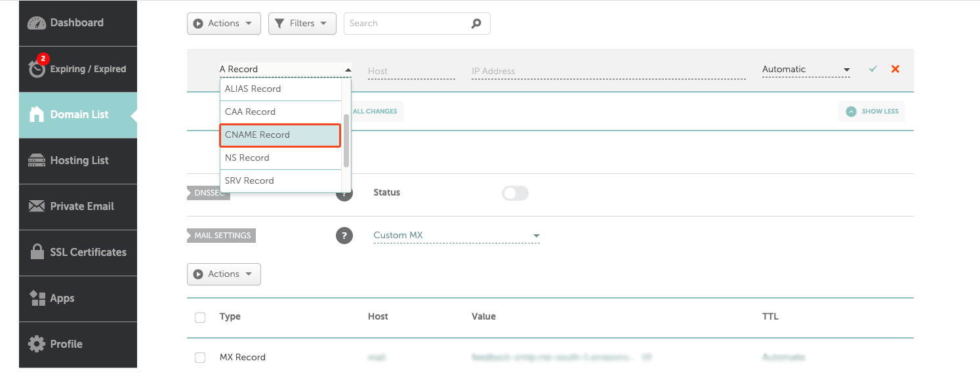Select Domain List in the sidebar

click(x=78, y=115)
